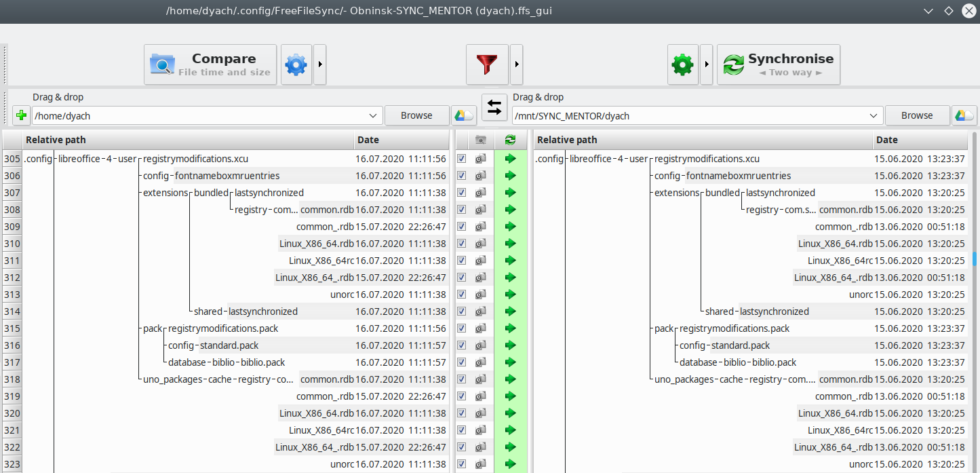Start the Synchronise Two way button

tap(779, 65)
